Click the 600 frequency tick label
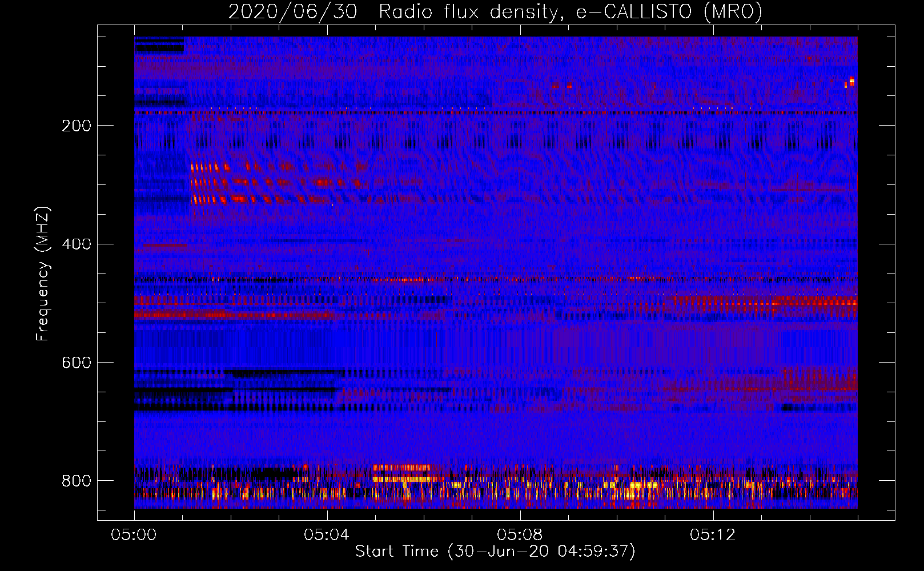Viewport: 924px width, 571px height. pyautogui.click(x=77, y=363)
